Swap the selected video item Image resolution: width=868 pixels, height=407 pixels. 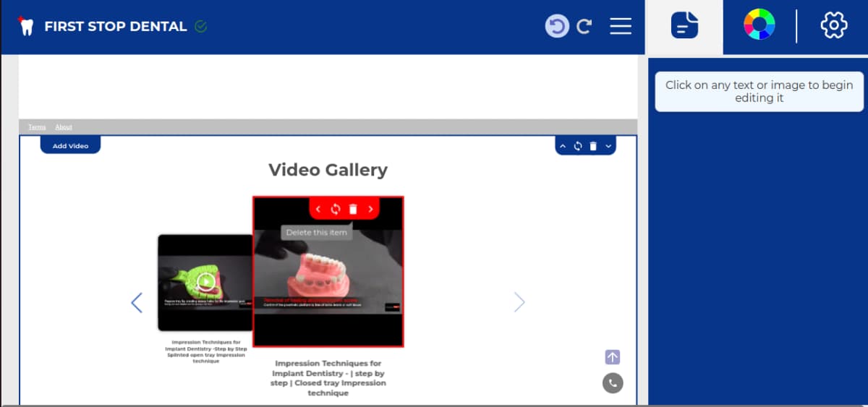tap(336, 209)
